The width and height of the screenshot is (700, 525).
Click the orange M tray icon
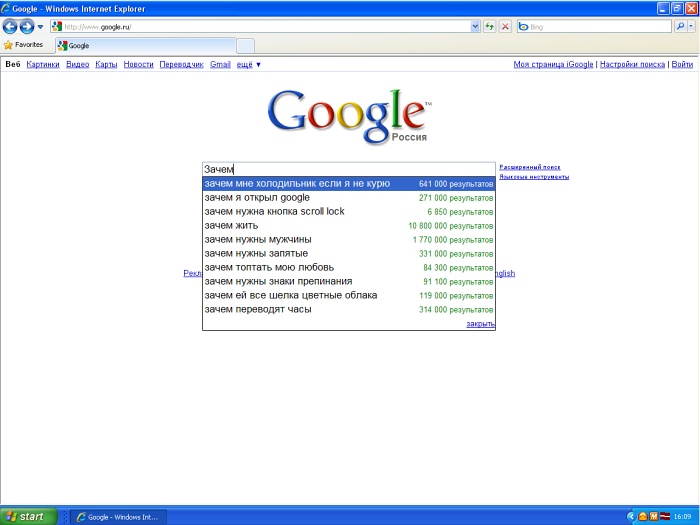(x=654, y=517)
